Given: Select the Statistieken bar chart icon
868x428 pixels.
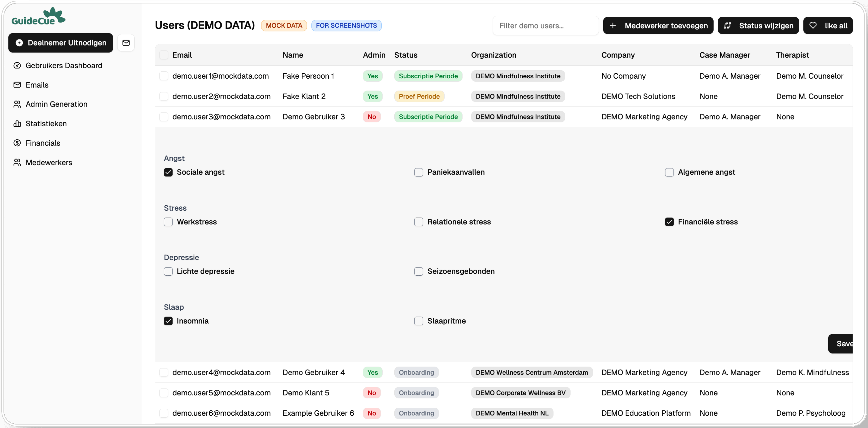Looking at the screenshot, I should click(18, 123).
